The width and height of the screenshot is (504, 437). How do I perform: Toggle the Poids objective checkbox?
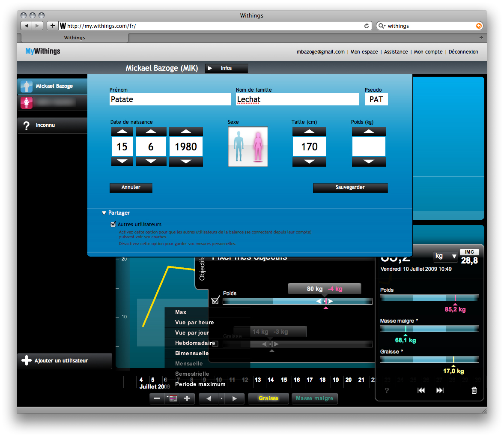(x=215, y=300)
